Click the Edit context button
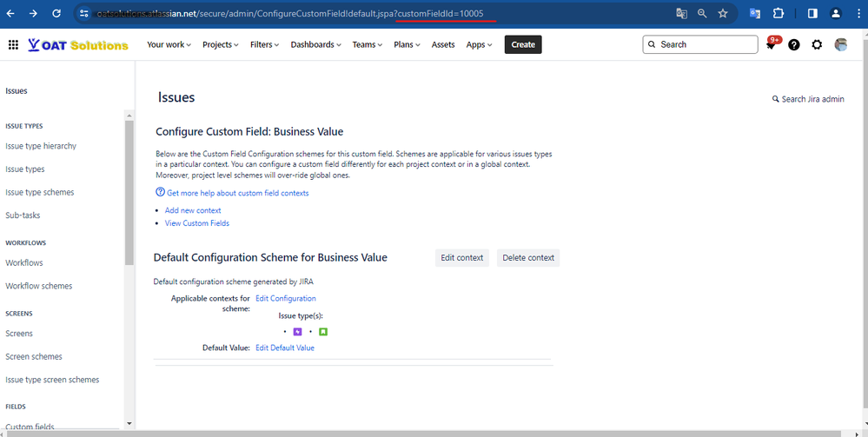 pyautogui.click(x=462, y=258)
